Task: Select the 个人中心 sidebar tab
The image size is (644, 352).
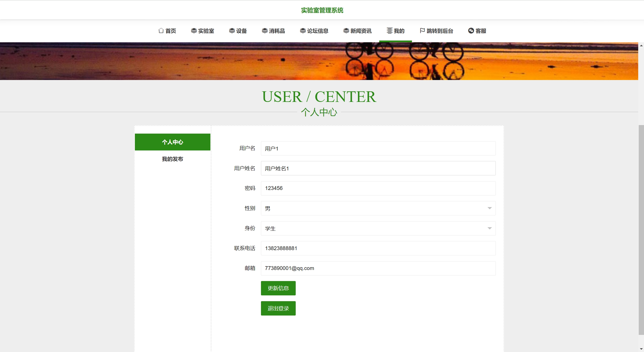Action: [172, 142]
